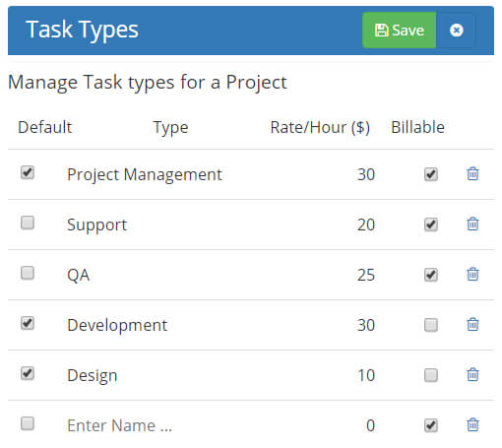502x448 pixels.
Task: Delete the Project Management task type
Action: [472, 173]
